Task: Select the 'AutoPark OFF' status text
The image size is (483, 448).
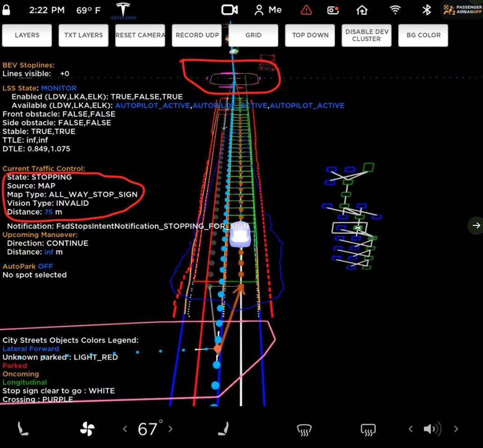Action: [28, 266]
